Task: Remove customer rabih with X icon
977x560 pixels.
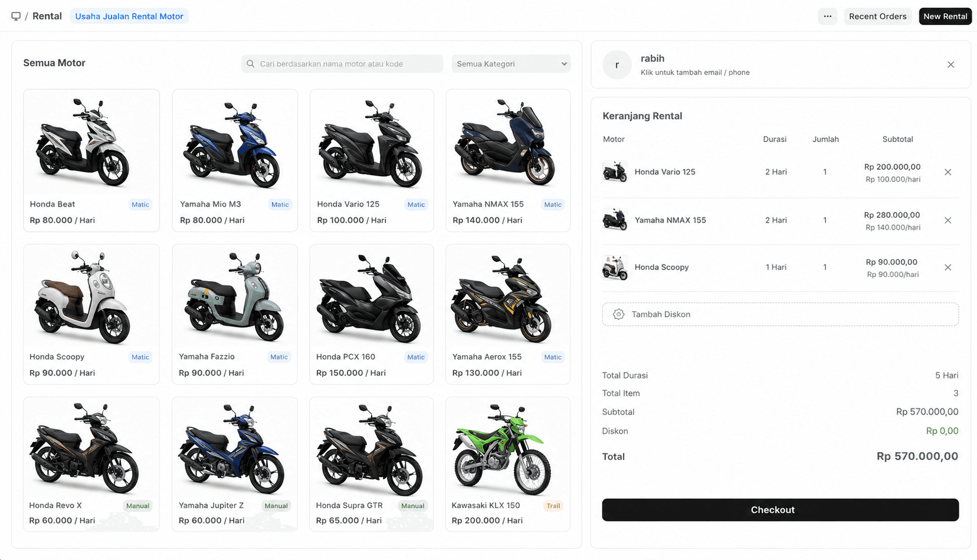Action: click(x=950, y=65)
